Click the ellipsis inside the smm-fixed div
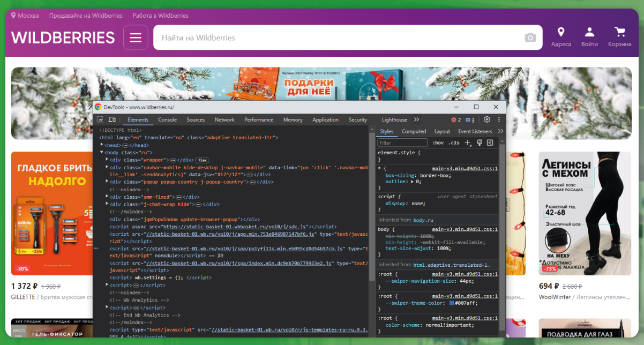This screenshot has width=644, height=345. click(x=178, y=197)
